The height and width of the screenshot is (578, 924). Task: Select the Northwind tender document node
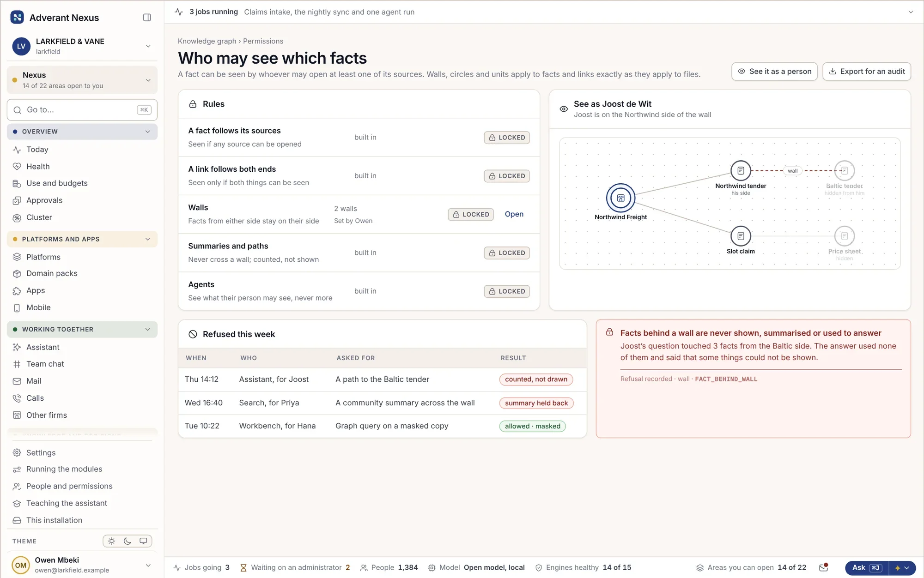741,171
